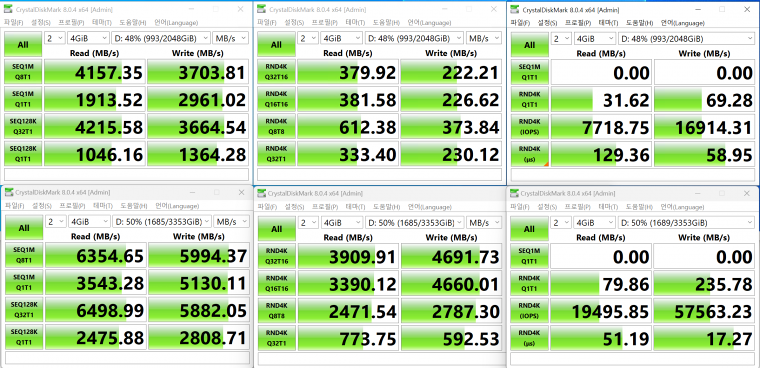Screen dimensions: 760x368
Task: Open 파일(F) menu in window showing 4157.35
Action: click(x=14, y=22)
